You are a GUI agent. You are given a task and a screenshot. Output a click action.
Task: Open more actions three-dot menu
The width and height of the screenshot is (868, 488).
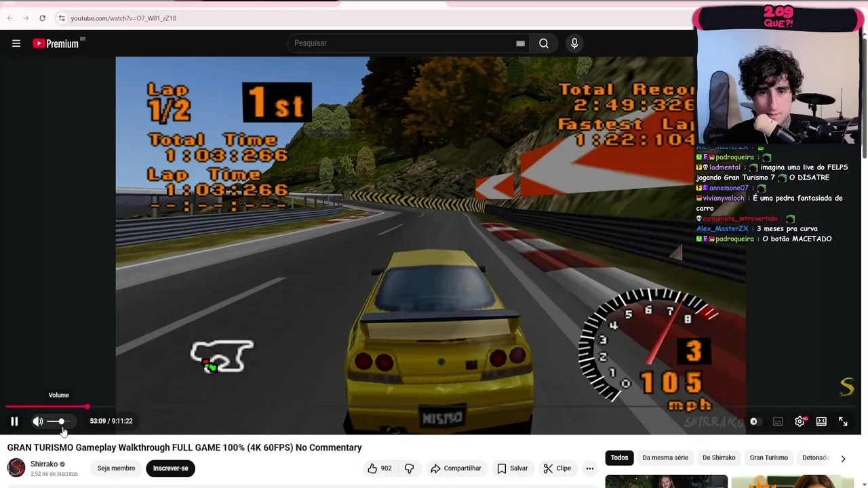[x=590, y=468]
